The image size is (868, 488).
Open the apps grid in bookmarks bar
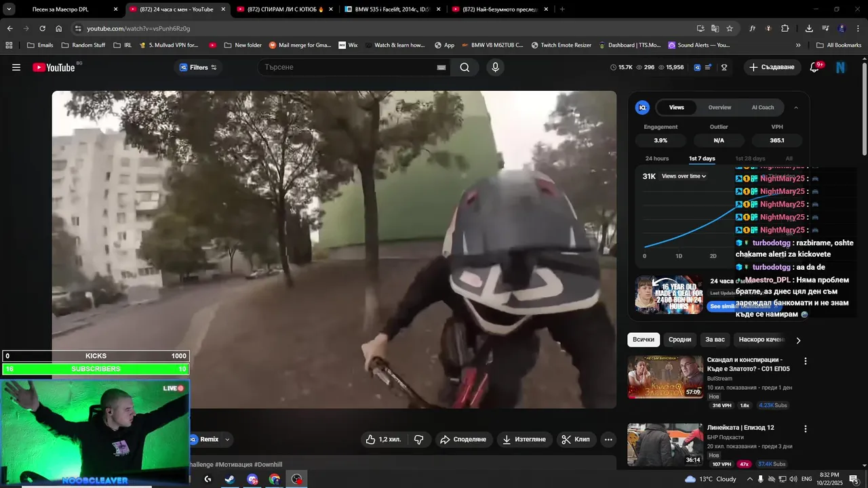tap(9, 45)
